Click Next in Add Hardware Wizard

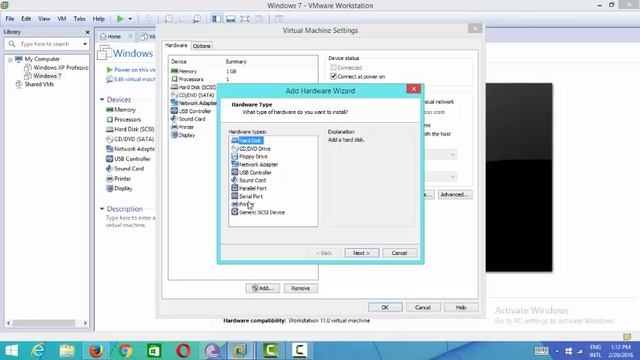[x=361, y=253]
